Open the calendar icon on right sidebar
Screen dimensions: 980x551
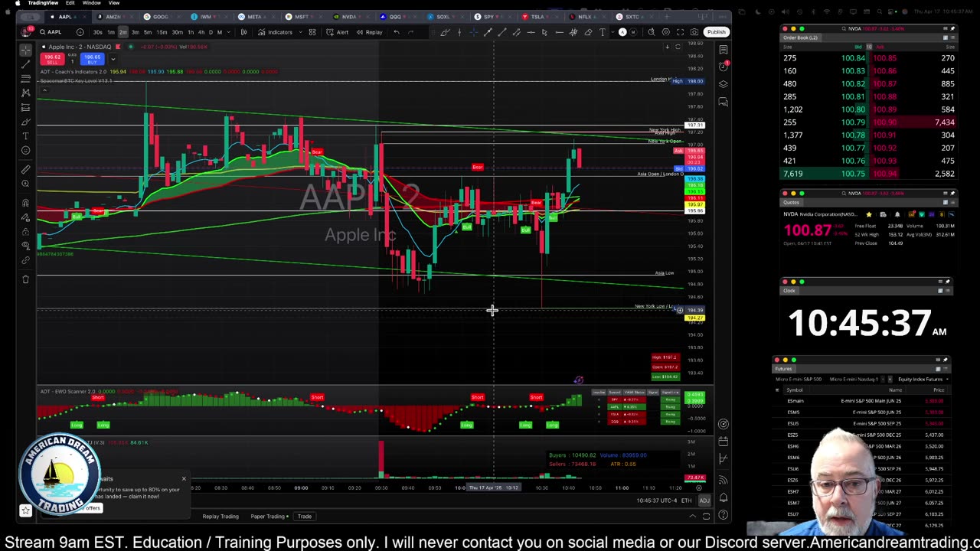[x=723, y=441]
